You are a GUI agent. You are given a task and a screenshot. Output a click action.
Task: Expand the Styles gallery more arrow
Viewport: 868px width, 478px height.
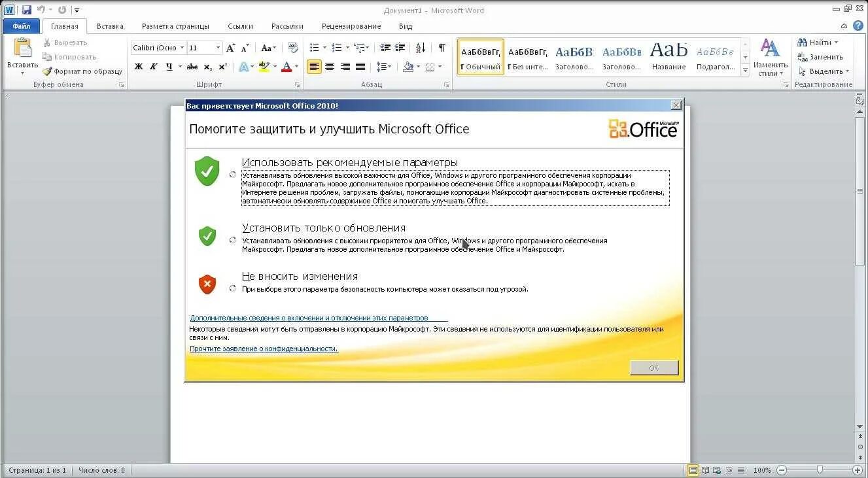(x=745, y=70)
